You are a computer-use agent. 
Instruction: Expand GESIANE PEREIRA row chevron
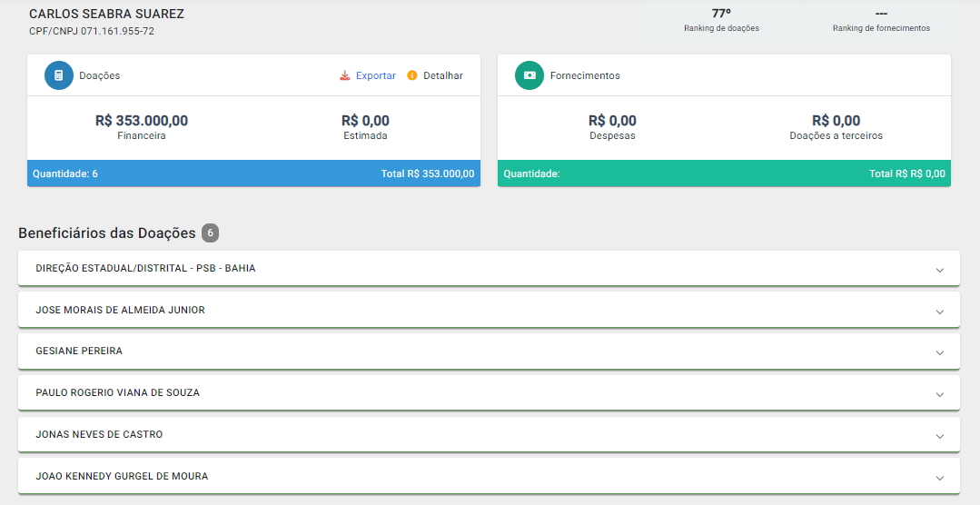(x=939, y=353)
